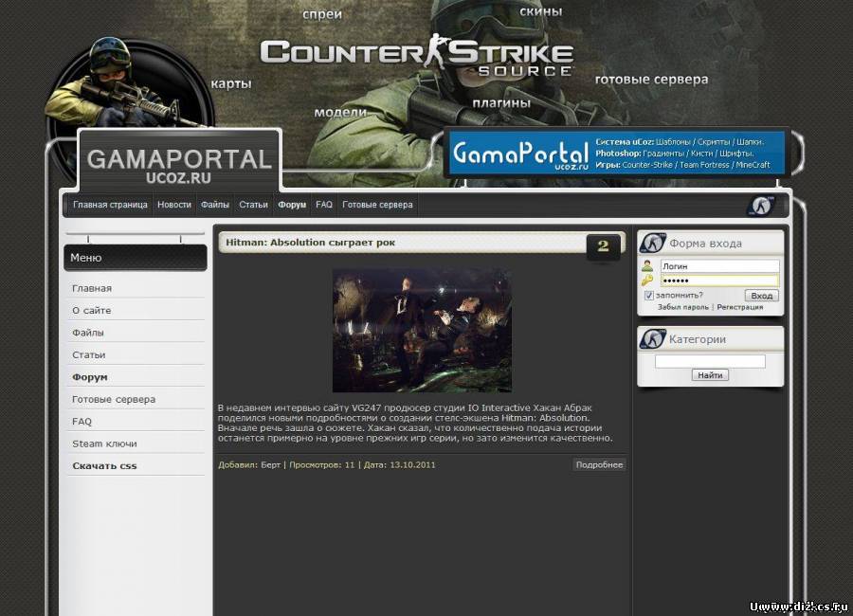The image size is (853, 616).
Task: Click the CS icon beside Категории
Action: tap(653, 339)
